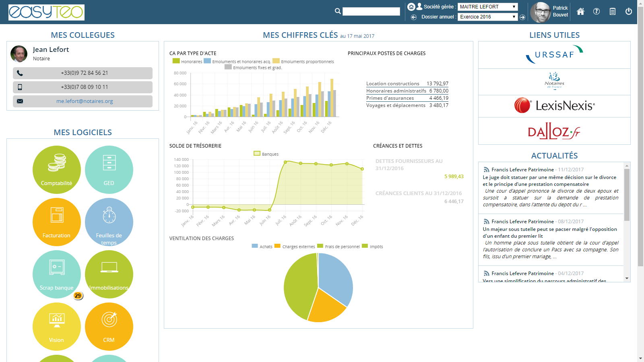The width and height of the screenshot is (644, 362).
Task: Expand the Société gérée dropdown
Action: point(487,7)
